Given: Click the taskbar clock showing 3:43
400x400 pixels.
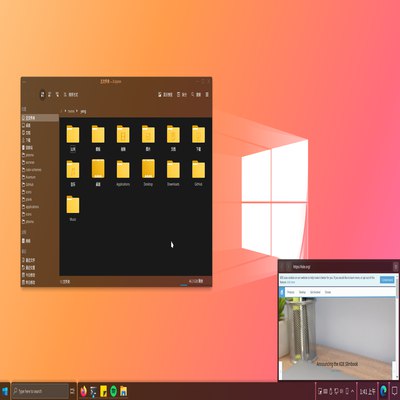Looking at the screenshot, I should [x=368, y=391].
